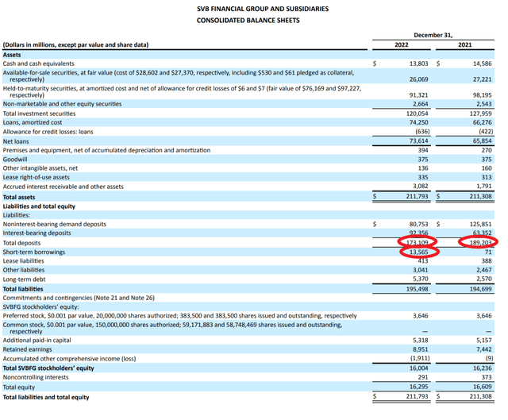The image size is (508, 420).
Task: Click the 5,318 additional paid-in capital value
Action: click(x=420, y=341)
